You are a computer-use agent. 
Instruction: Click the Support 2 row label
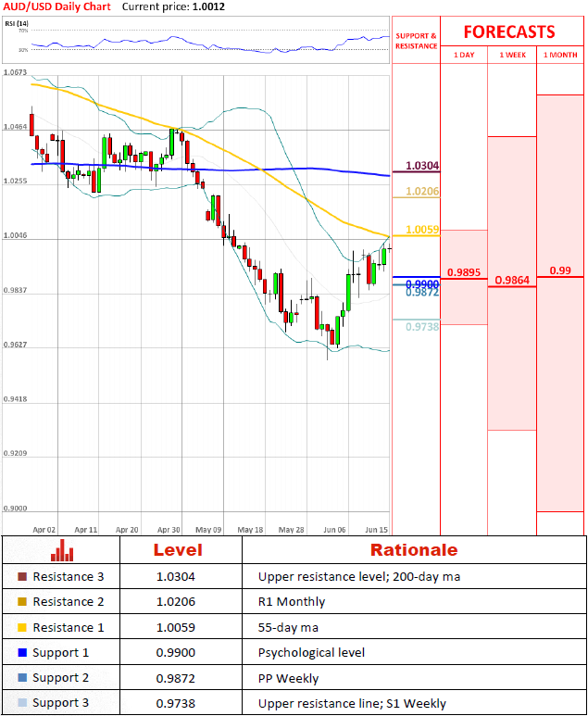pyautogui.click(x=61, y=678)
